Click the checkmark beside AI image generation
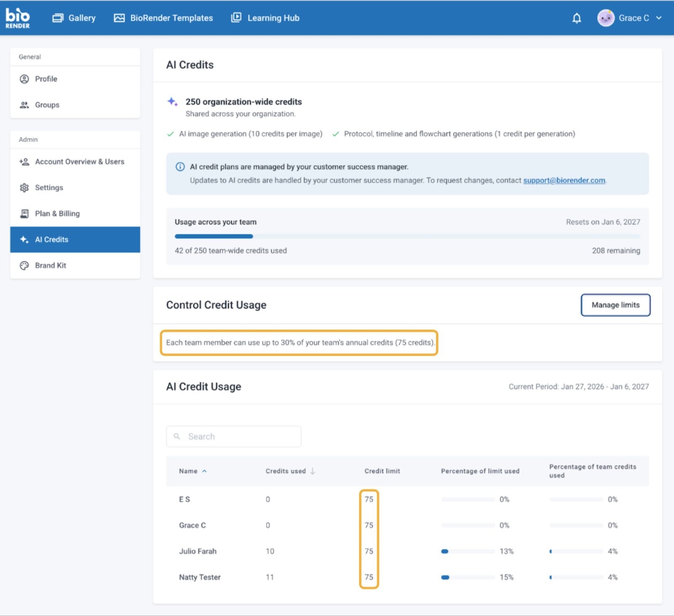 click(x=171, y=134)
